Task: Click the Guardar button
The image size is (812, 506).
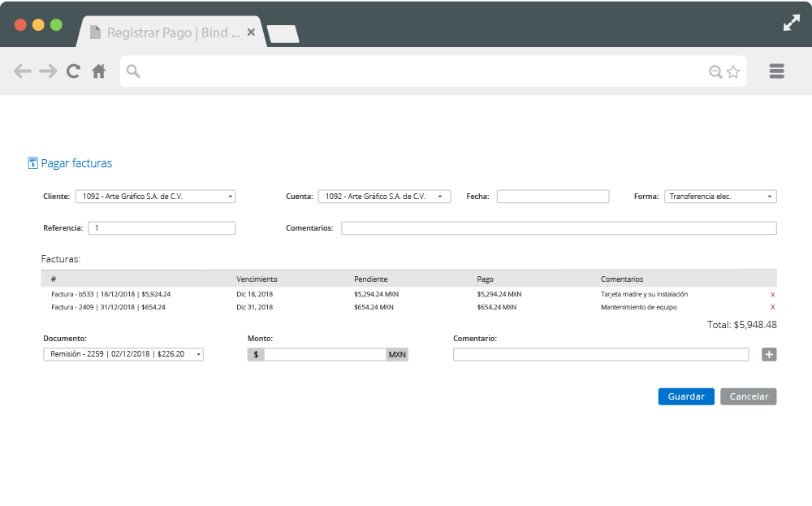Action: (x=686, y=396)
